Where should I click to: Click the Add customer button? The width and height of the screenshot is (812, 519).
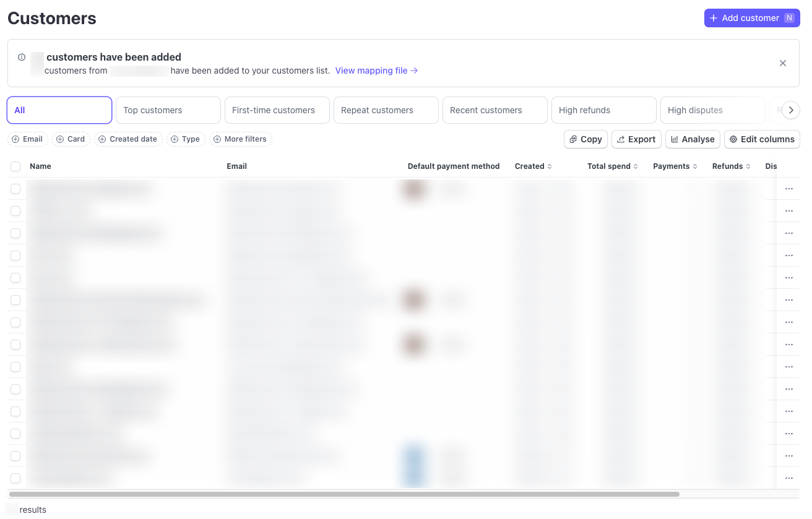coord(751,18)
